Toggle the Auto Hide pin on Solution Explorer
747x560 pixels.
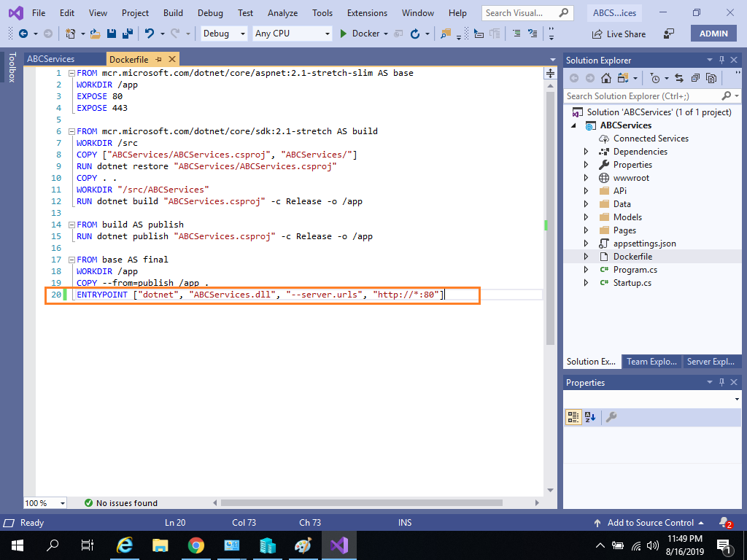721,60
